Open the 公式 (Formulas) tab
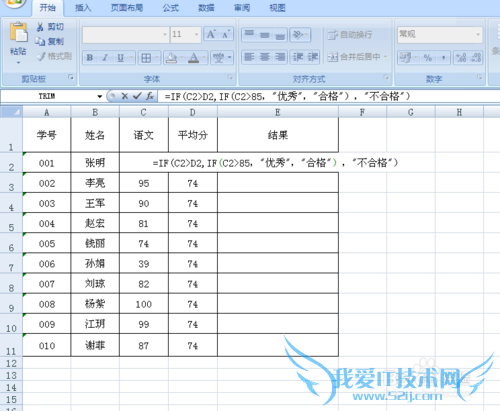Image resolution: width=500 pixels, height=411 pixels. tap(171, 8)
